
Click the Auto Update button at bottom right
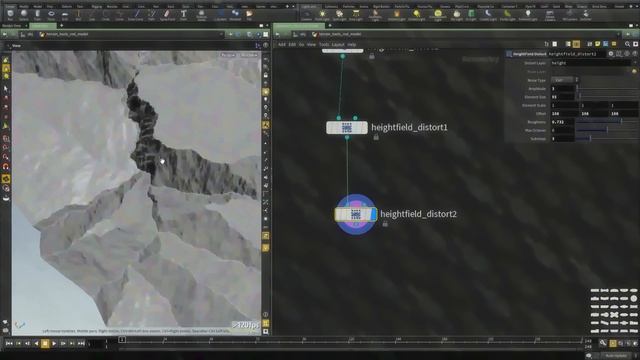point(616,356)
